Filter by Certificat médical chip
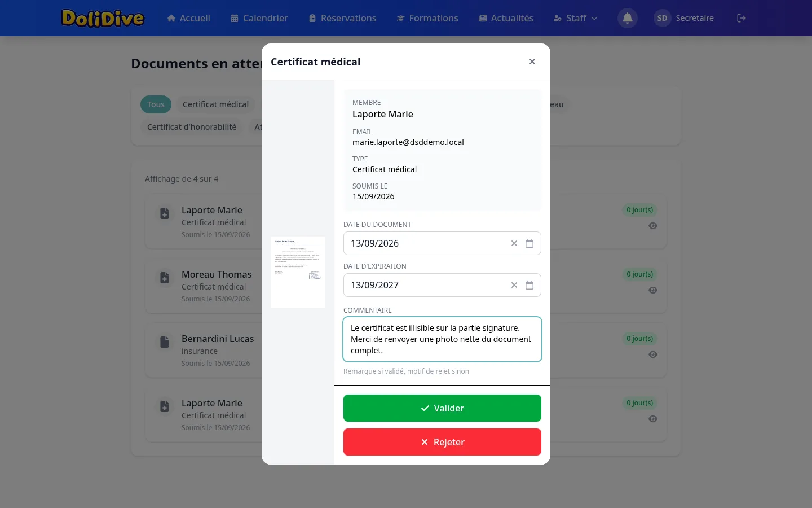The width and height of the screenshot is (812, 508). click(x=215, y=104)
